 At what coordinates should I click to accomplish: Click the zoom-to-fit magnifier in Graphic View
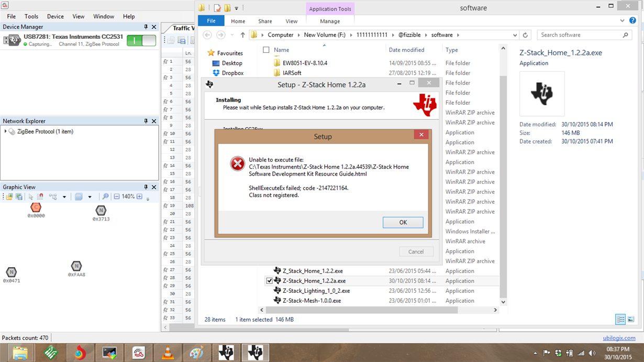coord(105,197)
